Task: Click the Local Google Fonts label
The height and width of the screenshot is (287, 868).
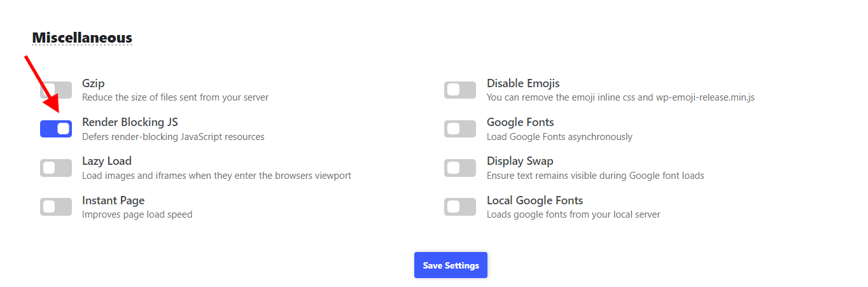Action: coord(535,200)
